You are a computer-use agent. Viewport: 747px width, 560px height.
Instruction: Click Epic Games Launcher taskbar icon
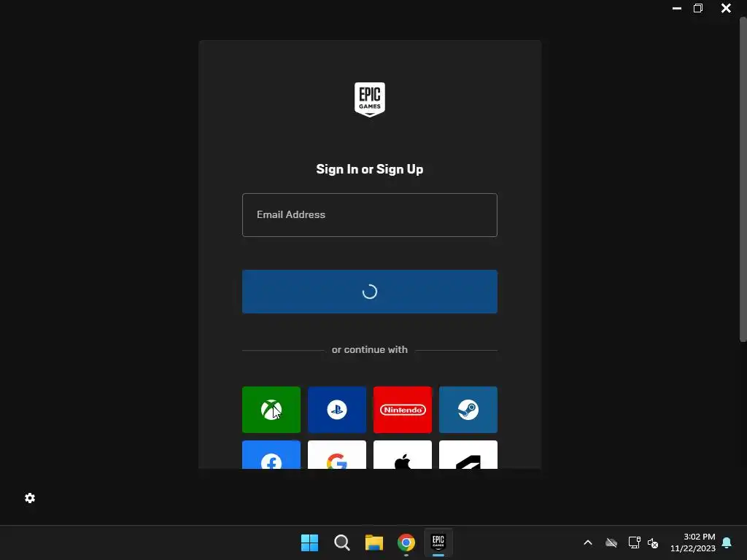coord(438,542)
